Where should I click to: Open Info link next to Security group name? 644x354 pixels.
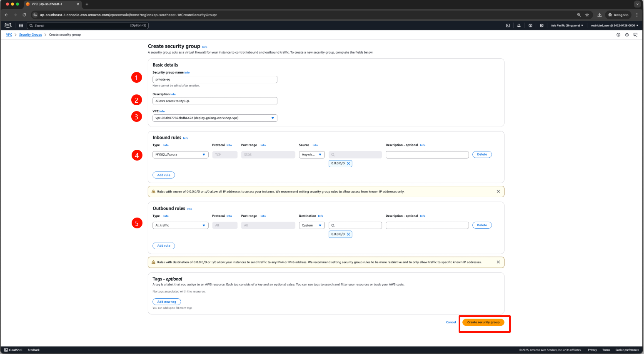(x=187, y=73)
